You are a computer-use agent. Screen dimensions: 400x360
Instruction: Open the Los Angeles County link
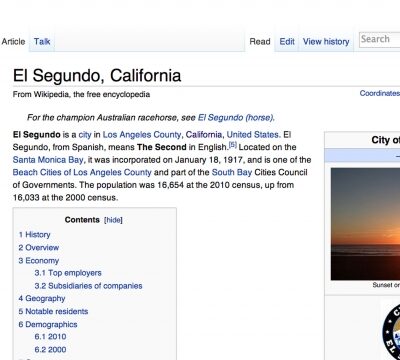(142, 135)
